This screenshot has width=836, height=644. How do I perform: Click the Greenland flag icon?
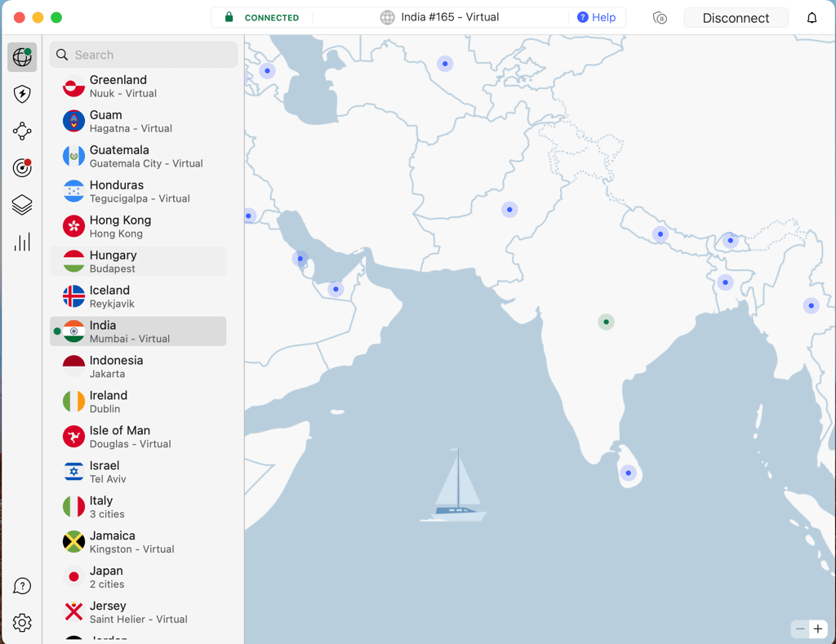tap(73, 86)
